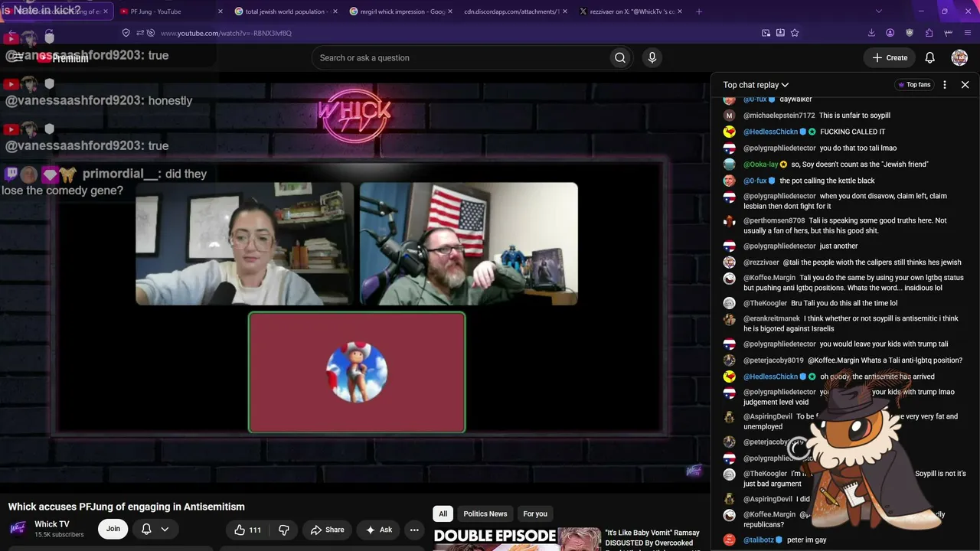Screen dimensions: 980x551
Task: Close the total jewish world population tab
Action: (335, 11)
